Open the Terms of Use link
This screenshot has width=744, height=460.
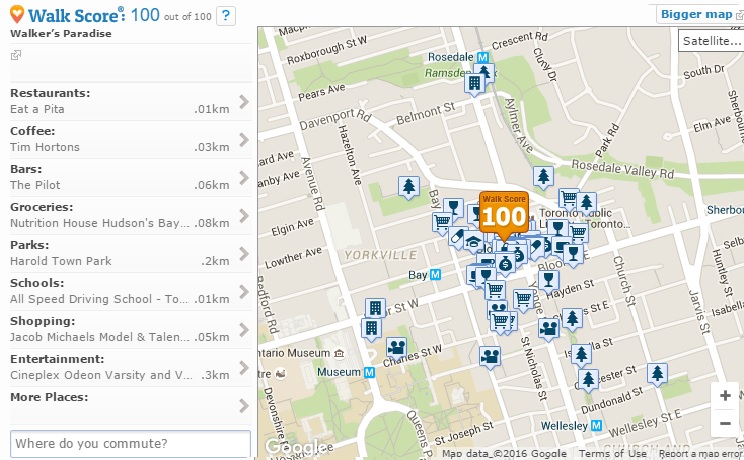612,453
